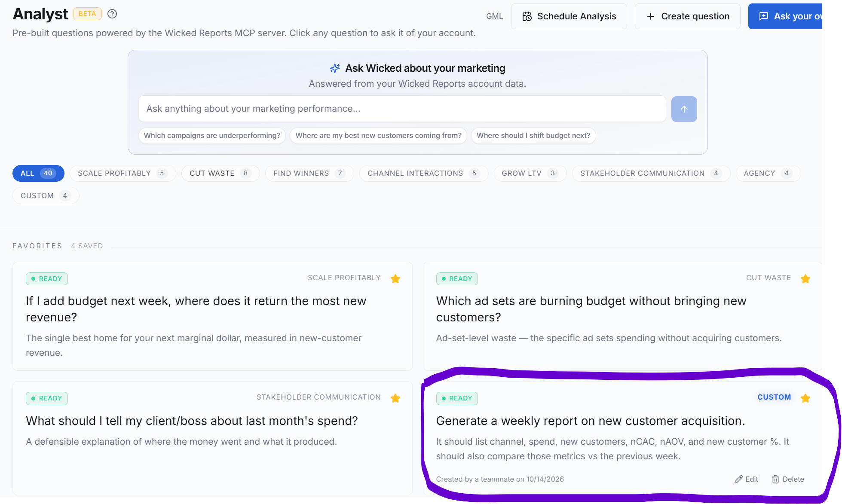Image resolution: width=842 pixels, height=504 pixels.
Task: Select the FIND WINNERS filter tab
Action: (x=309, y=173)
